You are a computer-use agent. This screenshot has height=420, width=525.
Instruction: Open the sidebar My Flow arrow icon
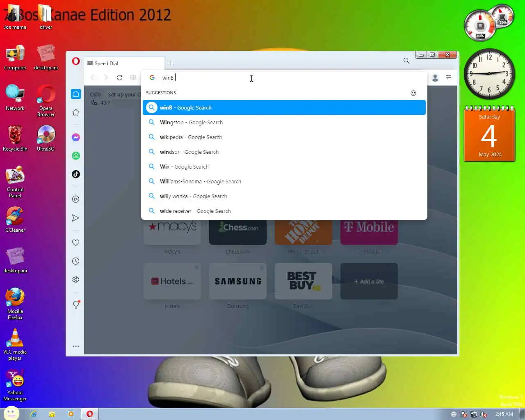76,218
